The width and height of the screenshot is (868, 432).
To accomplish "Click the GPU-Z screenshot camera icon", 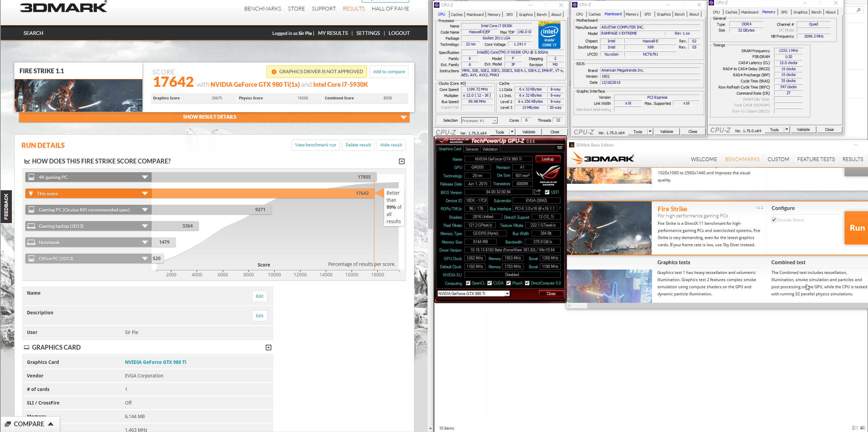I will pos(559,148).
